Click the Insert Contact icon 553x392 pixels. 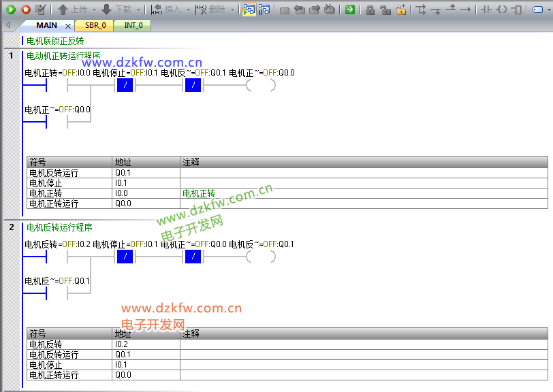pyautogui.click(x=486, y=10)
